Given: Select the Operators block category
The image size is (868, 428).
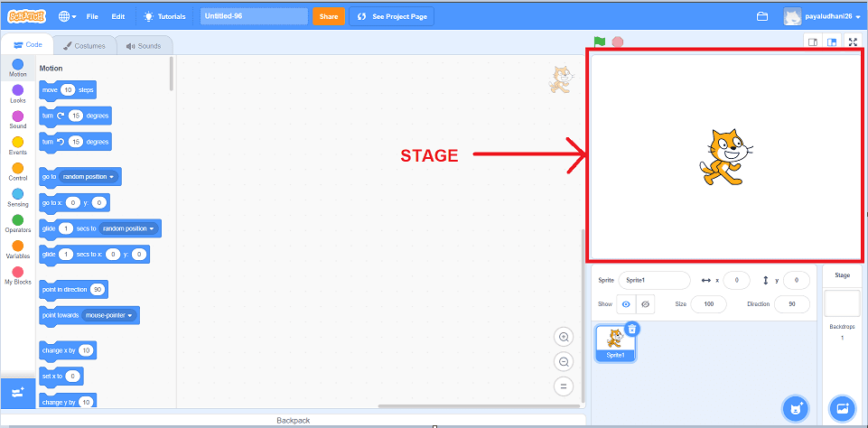Looking at the screenshot, I should click(x=18, y=224).
